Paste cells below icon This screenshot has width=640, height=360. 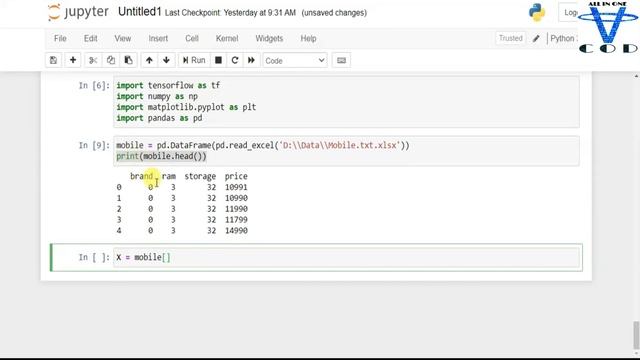(128, 60)
